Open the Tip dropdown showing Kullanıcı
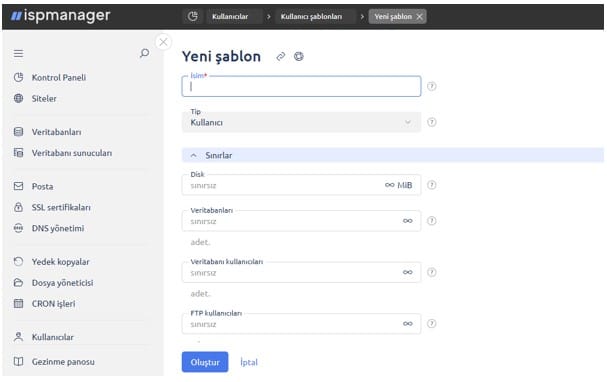 (x=301, y=122)
